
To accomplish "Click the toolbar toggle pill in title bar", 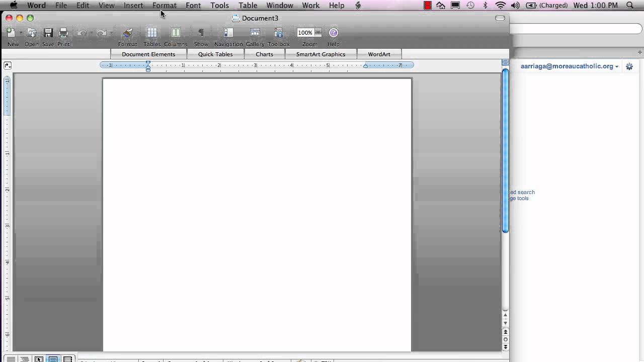I will (500, 18).
